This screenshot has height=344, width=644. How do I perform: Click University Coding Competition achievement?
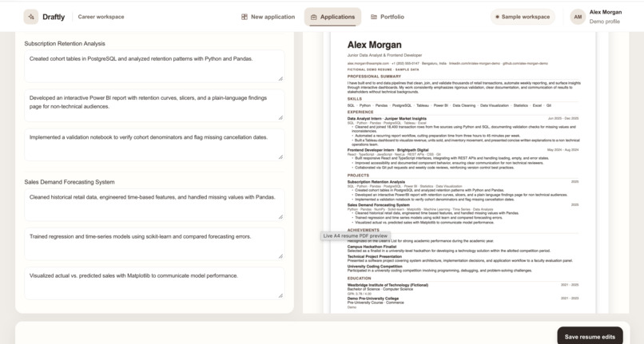point(375,267)
